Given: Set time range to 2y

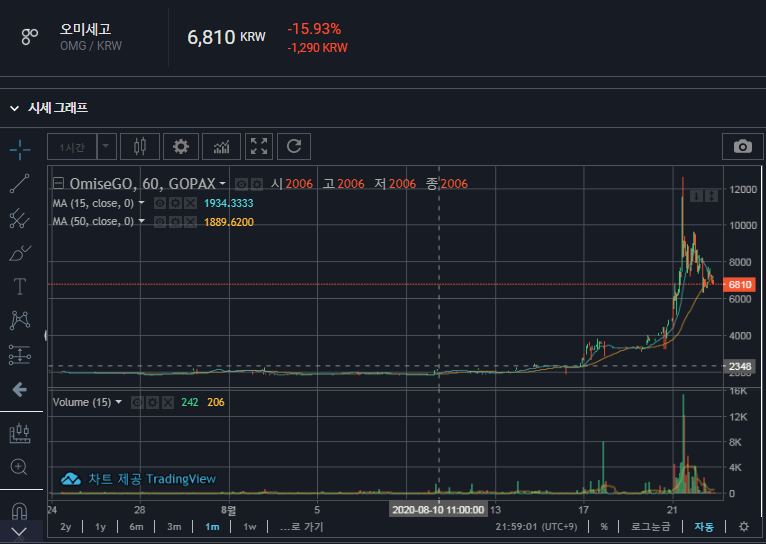Looking at the screenshot, I should [x=65, y=527].
